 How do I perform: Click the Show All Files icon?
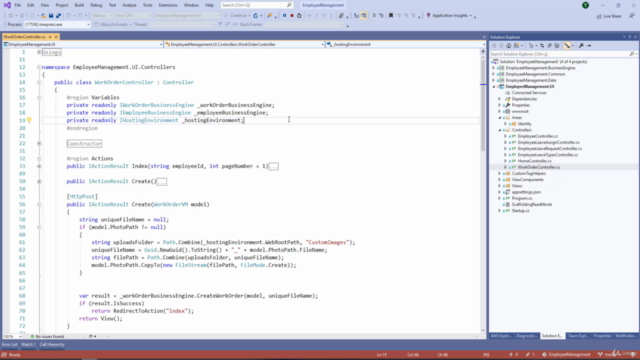pos(557,46)
